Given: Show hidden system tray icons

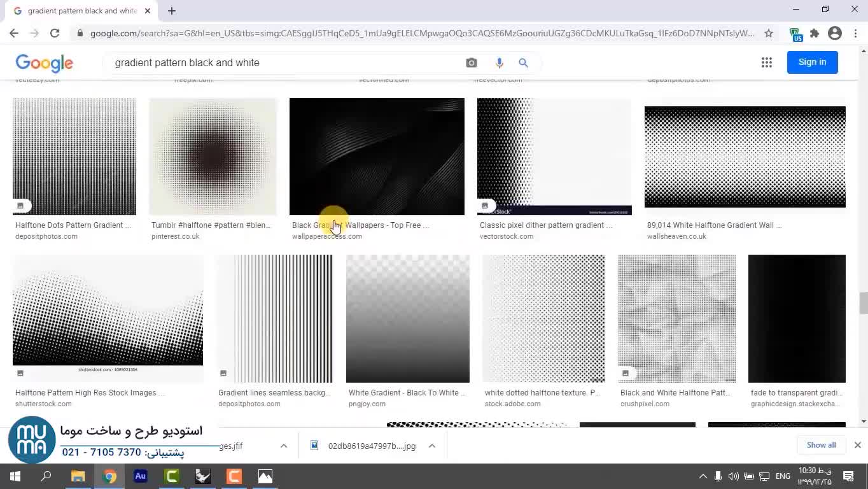Looking at the screenshot, I should point(703,476).
